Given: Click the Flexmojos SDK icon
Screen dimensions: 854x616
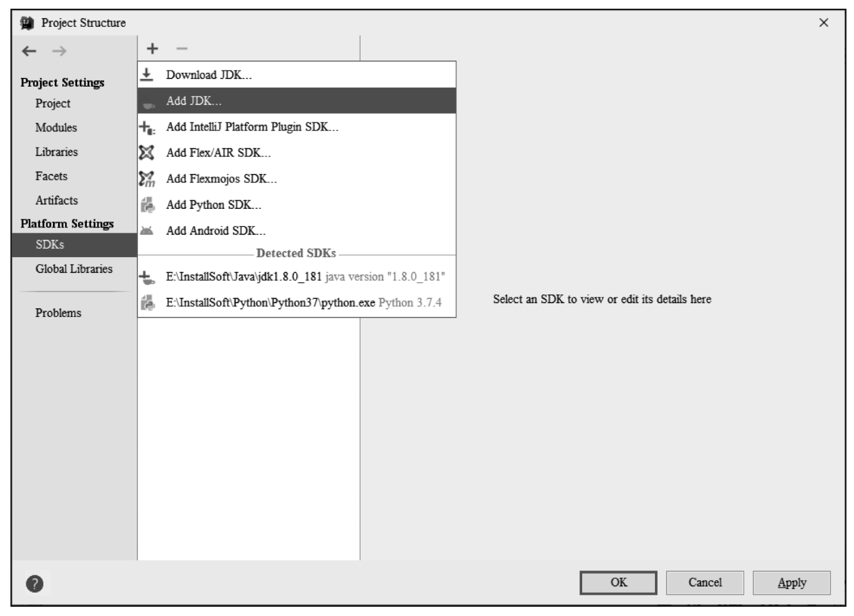Looking at the screenshot, I should point(147,179).
